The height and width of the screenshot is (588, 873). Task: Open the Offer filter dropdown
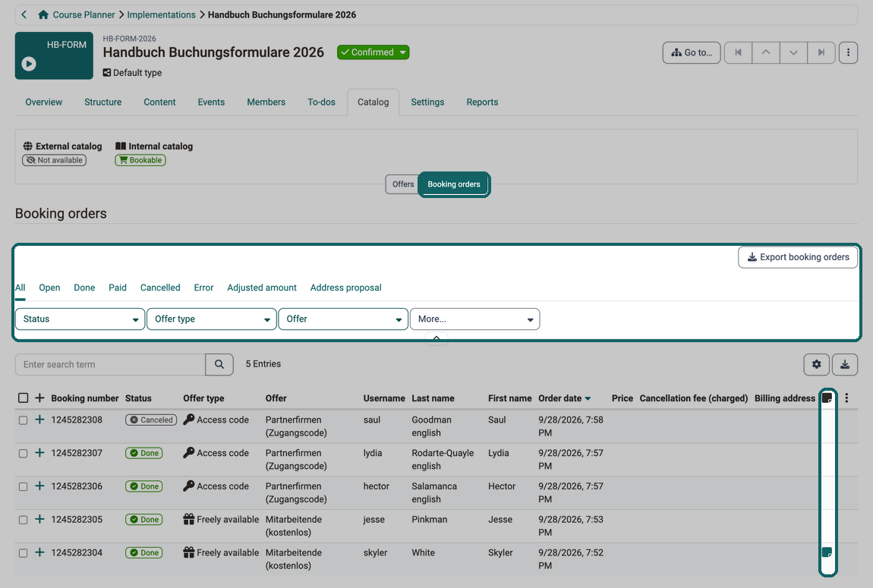[x=343, y=319]
